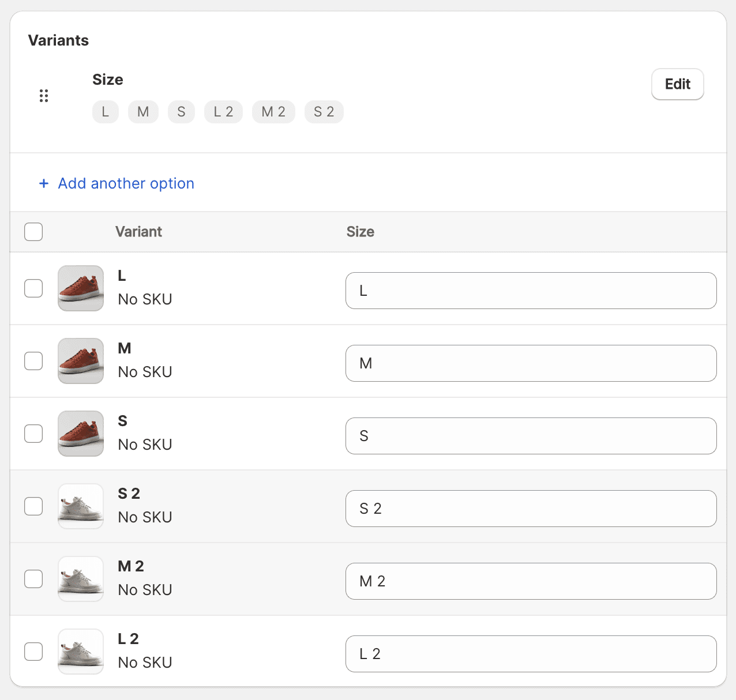Open red shoe thumbnail for variant S

tap(81, 434)
